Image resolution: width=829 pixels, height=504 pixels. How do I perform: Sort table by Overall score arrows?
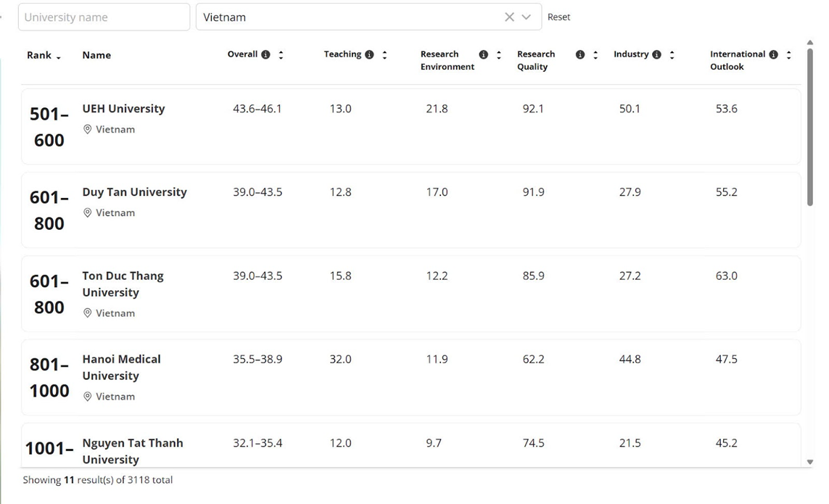coord(281,54)
